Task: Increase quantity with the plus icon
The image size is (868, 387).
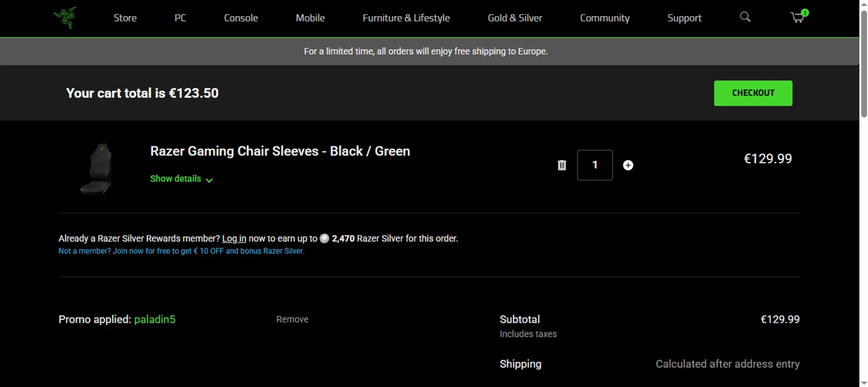Action: pos(628,165)
